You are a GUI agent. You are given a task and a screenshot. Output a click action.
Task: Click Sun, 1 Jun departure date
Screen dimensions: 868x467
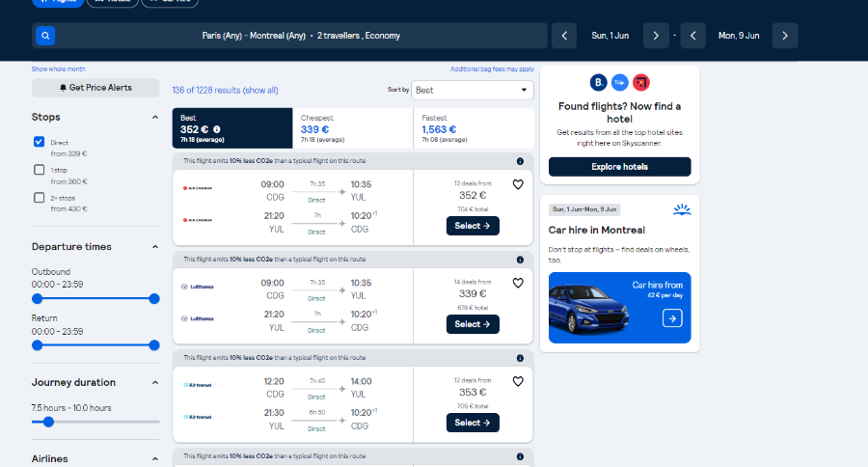point(610,36)
